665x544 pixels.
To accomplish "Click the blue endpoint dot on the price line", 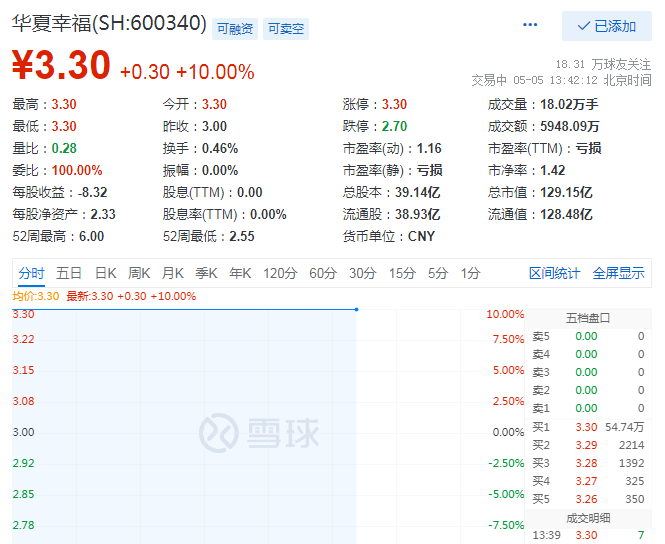I will 356,310.
